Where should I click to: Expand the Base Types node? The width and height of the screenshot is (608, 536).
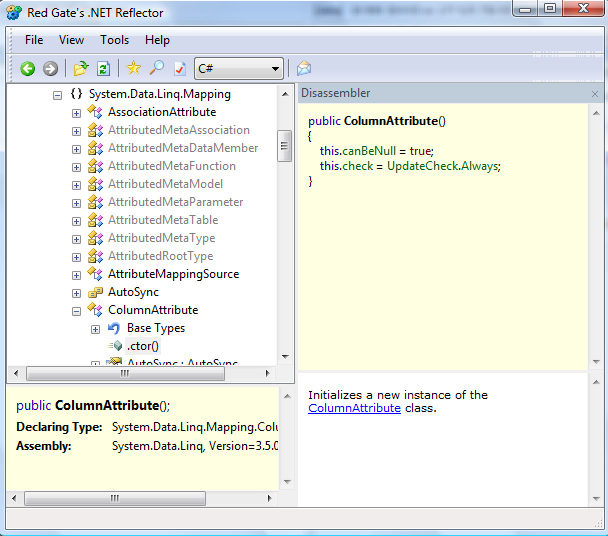tap(95, 329)
